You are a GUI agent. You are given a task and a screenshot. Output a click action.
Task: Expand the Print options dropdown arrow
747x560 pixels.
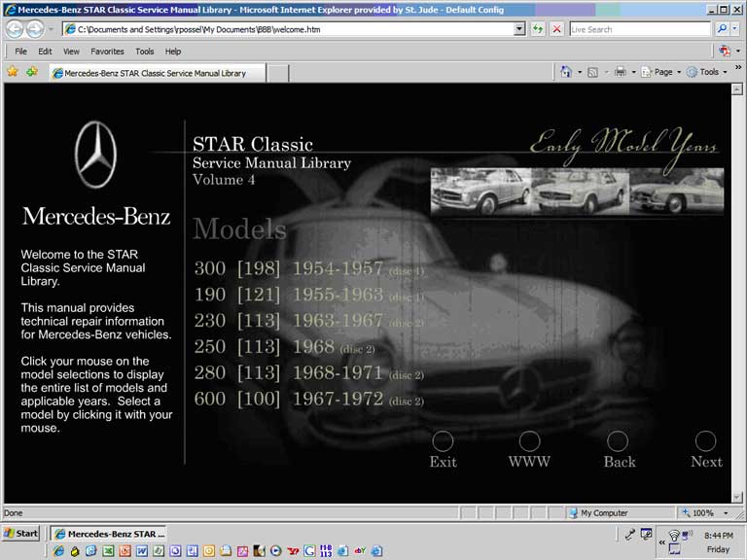[x=633, y=72]
